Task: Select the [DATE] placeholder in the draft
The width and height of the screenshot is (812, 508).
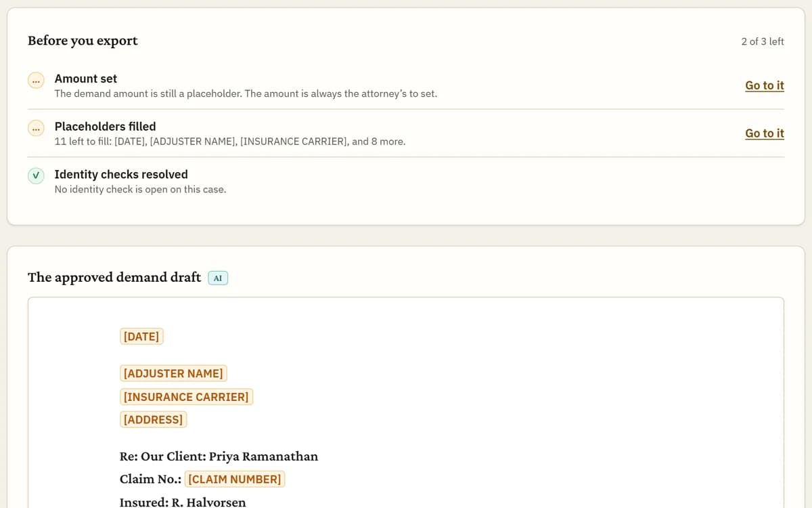Action: tap(141, 337)
